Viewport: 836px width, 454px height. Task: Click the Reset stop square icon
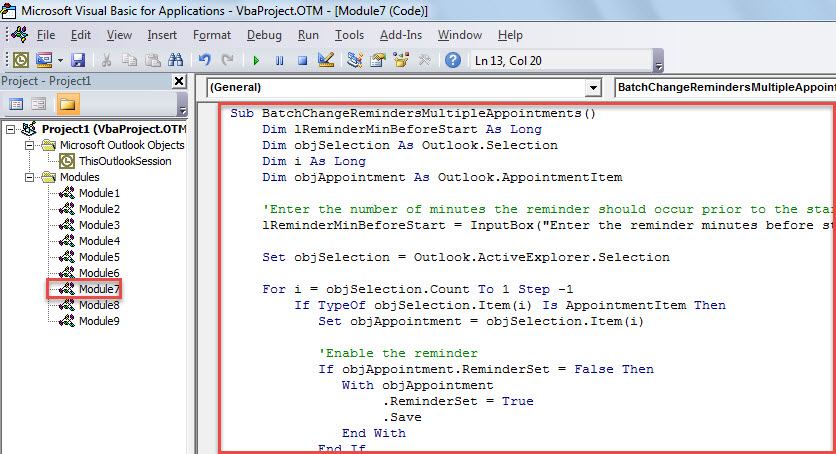tap(302, 60)
